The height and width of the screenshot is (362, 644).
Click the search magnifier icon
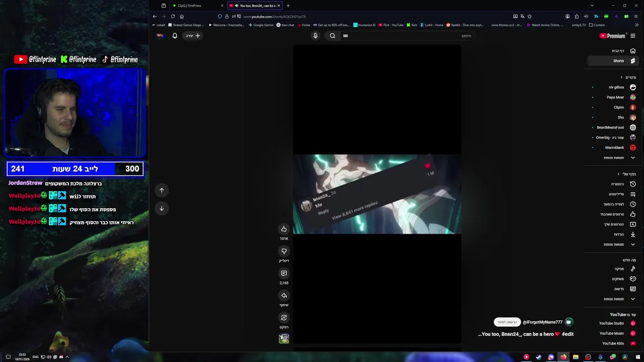tap(333, 36)
